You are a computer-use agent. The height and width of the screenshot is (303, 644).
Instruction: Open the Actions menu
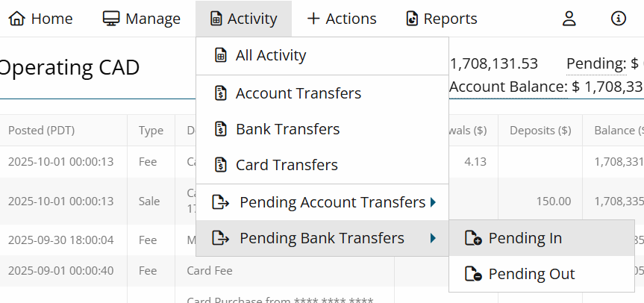click(342, 19)
